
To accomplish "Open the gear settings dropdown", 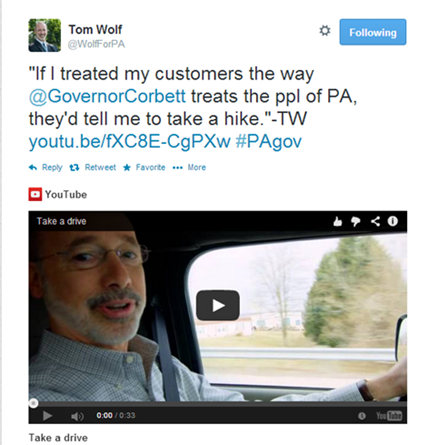I will [325, 31].
